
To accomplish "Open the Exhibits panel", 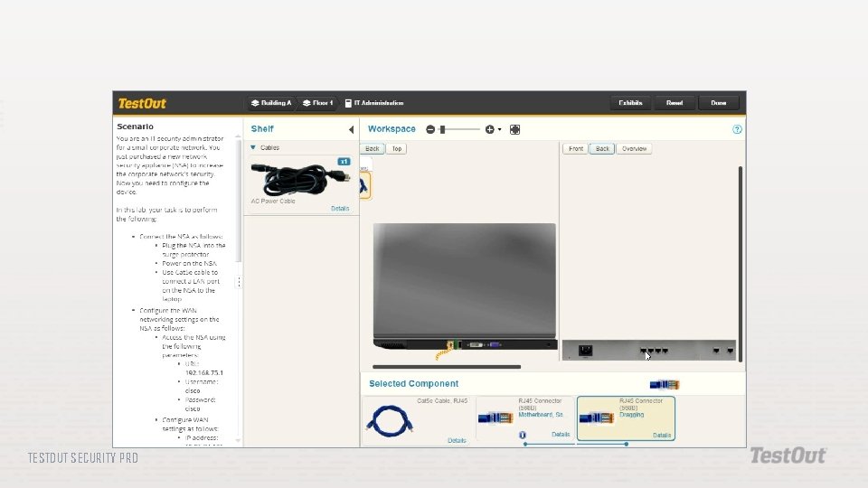I will pos(630,103).
